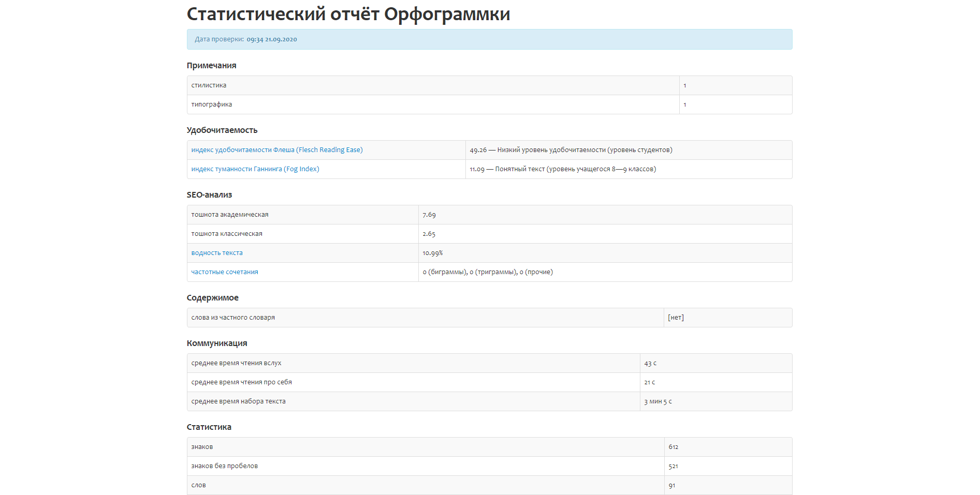Click the no-spaces character count 521
The image size is (980, 495).
(674, 466)
